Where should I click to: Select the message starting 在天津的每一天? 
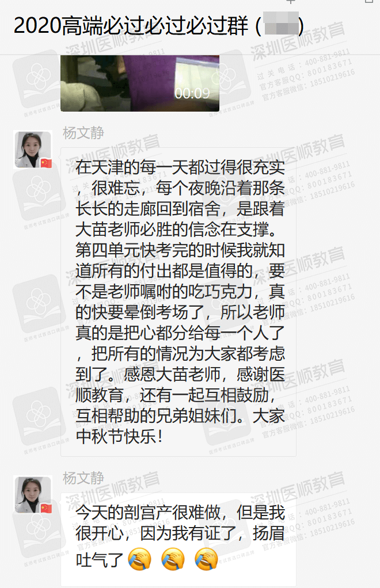pos(178,302)
